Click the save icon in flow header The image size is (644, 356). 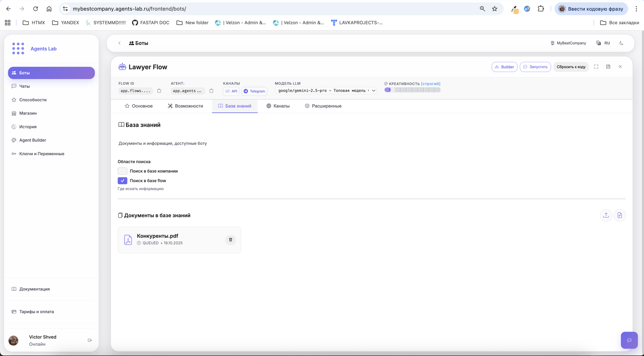(608, 67)
